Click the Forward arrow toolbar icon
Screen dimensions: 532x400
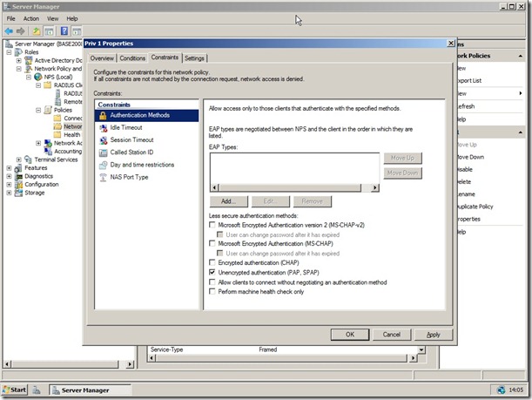click(21, 31)
